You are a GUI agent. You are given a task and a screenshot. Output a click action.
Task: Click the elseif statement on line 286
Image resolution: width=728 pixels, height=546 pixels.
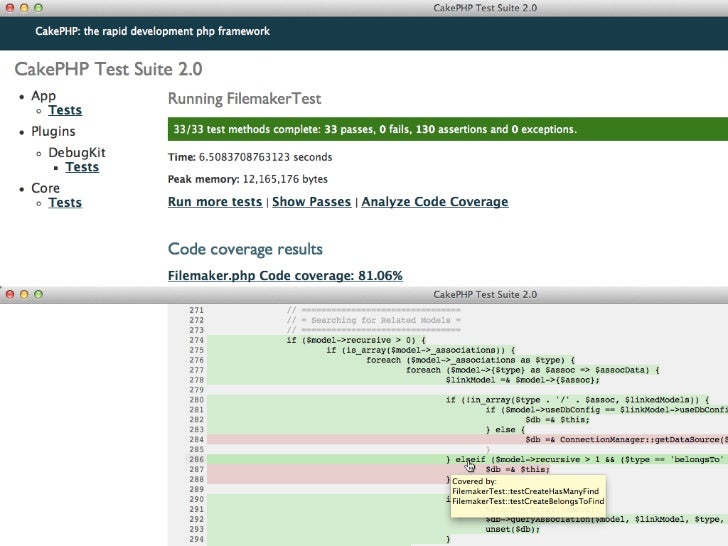470,459
